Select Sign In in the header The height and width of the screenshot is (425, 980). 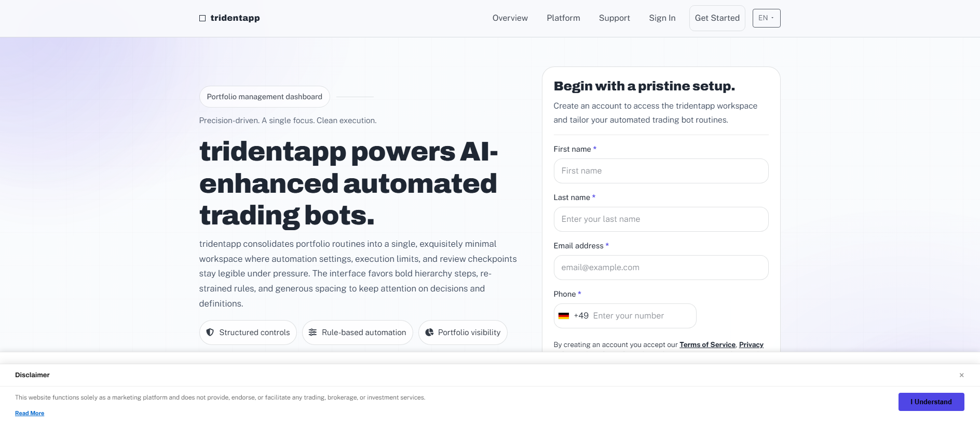point(662,18)
